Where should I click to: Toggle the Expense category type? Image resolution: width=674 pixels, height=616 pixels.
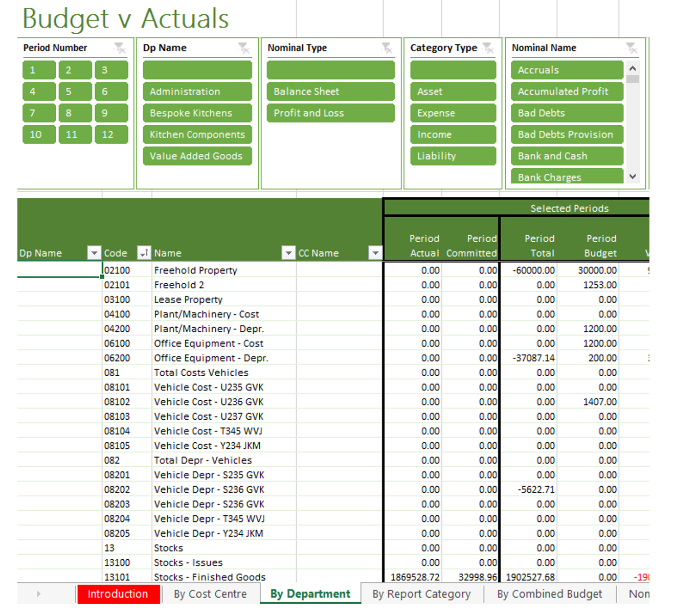point(453,113)
